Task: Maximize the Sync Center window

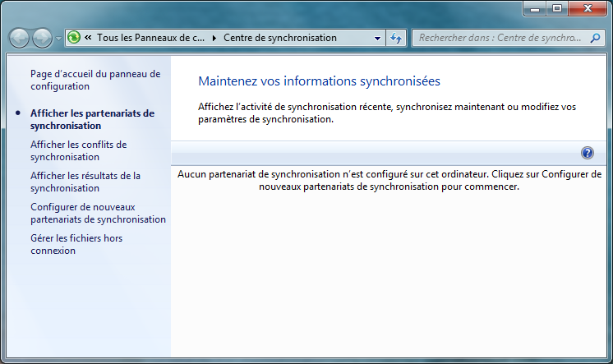Action: 557,8
